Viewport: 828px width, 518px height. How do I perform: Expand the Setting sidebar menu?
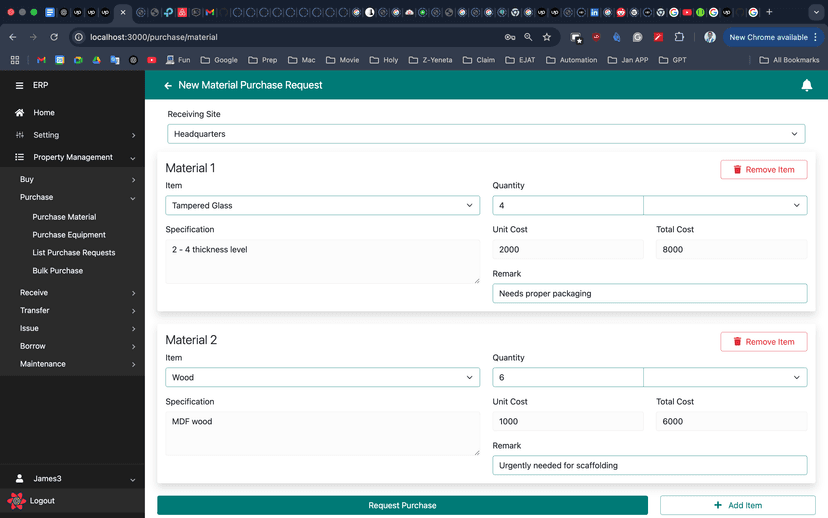(72, 135)
